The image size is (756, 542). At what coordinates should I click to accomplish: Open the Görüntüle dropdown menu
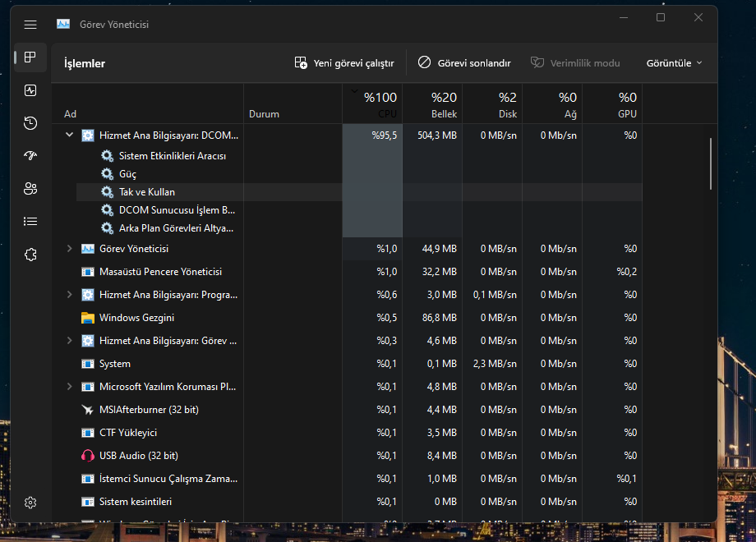[x=674, y=63]
